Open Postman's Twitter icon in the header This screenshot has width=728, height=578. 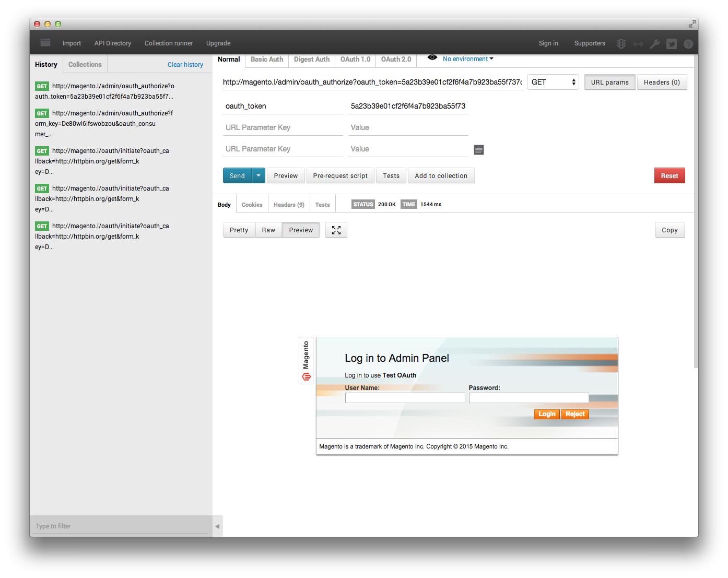(672, 43)
